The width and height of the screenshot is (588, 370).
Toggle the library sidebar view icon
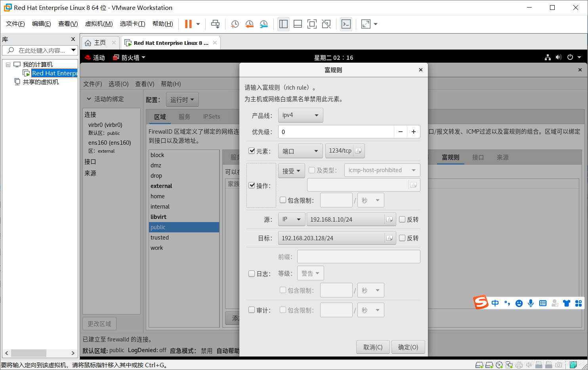pyautogui.click(x=283, y=24)
